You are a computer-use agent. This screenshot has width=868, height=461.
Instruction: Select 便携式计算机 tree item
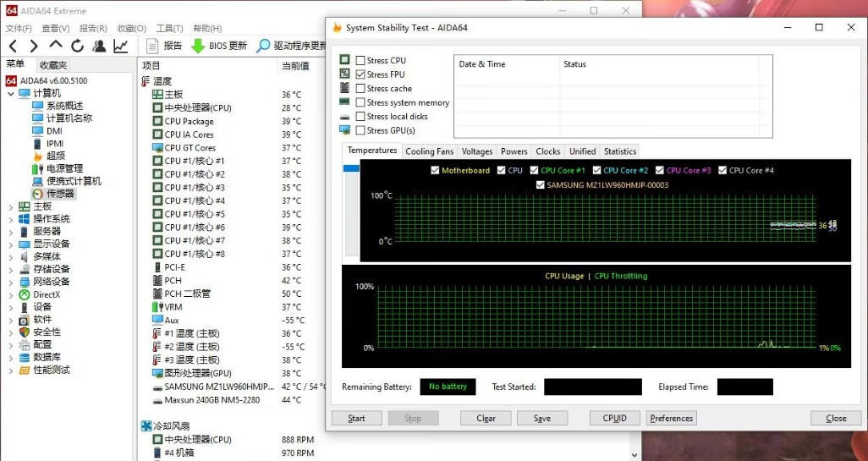[x=74, y=182]
